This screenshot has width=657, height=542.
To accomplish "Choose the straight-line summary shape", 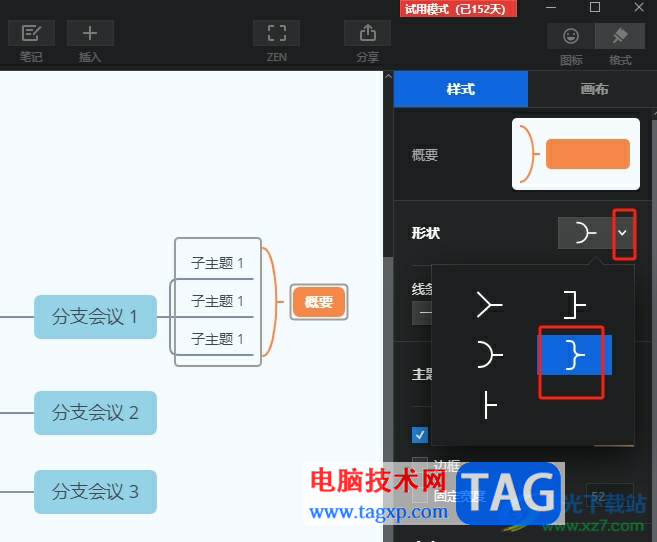I will pos(489,405).
